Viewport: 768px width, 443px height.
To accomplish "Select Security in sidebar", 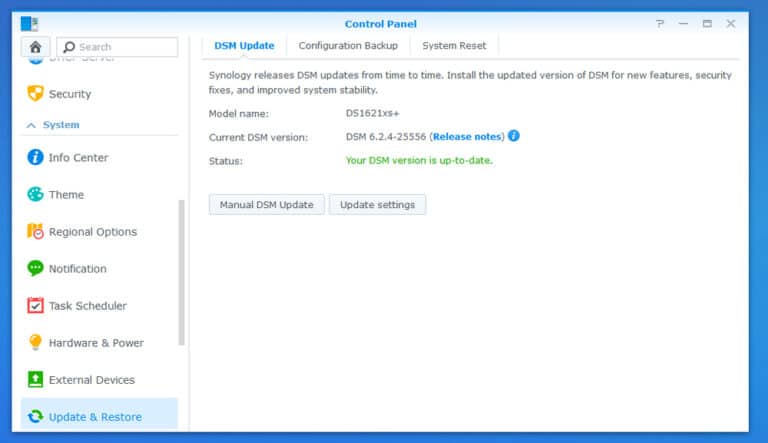I will click(x=70, y=94).
